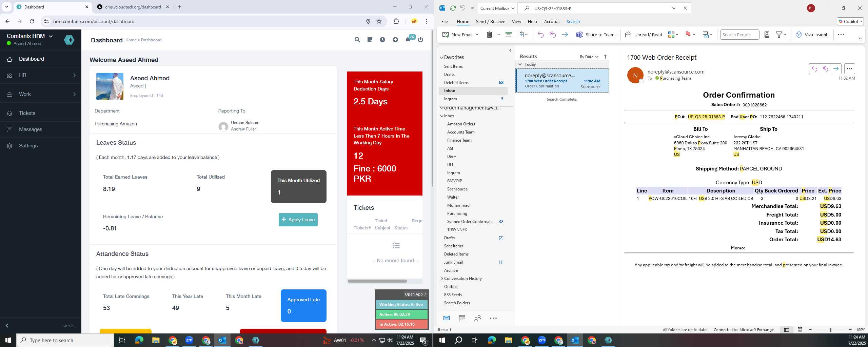The height and width of the screenshot is (347, 868).
Task: Switch to normal view in Outlook status bar
Action: point(786,330)
